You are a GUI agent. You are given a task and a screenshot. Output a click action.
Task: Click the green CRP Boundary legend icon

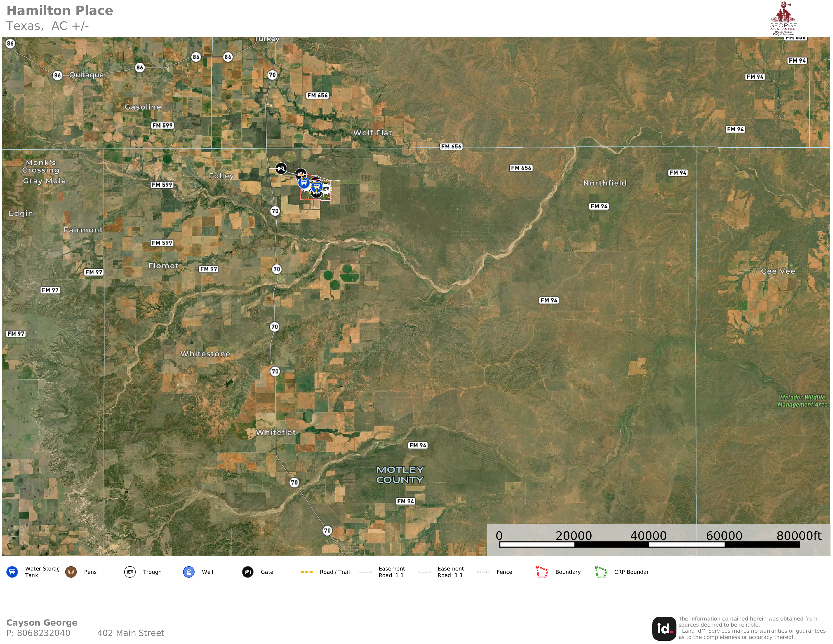point(601,572)
